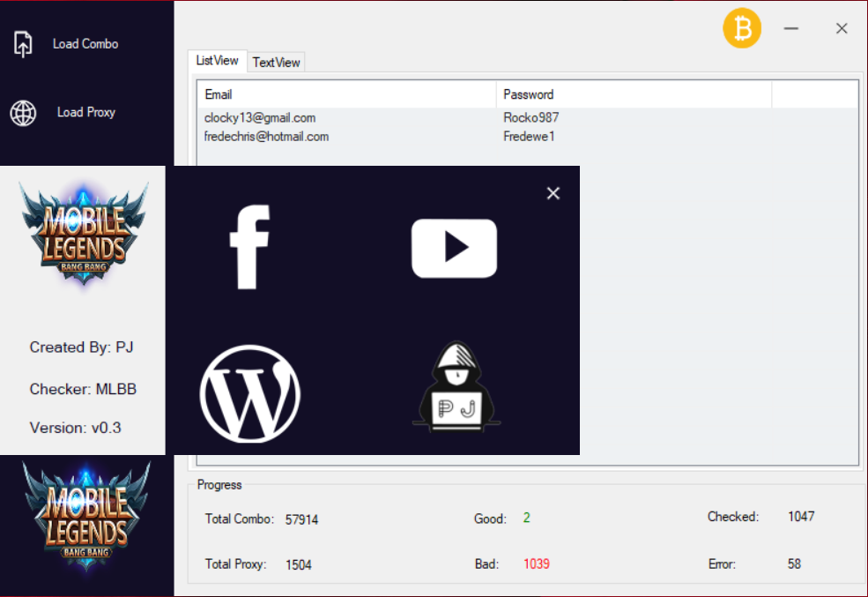Click the Rocko987 password cell
Screen dimensions: 868x597
[530, 117]
